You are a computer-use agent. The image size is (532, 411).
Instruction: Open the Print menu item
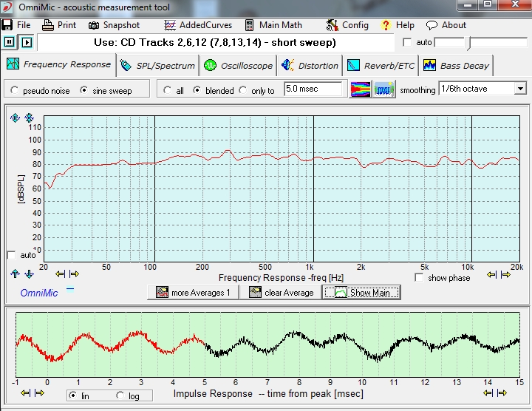(x=59, y=25)
